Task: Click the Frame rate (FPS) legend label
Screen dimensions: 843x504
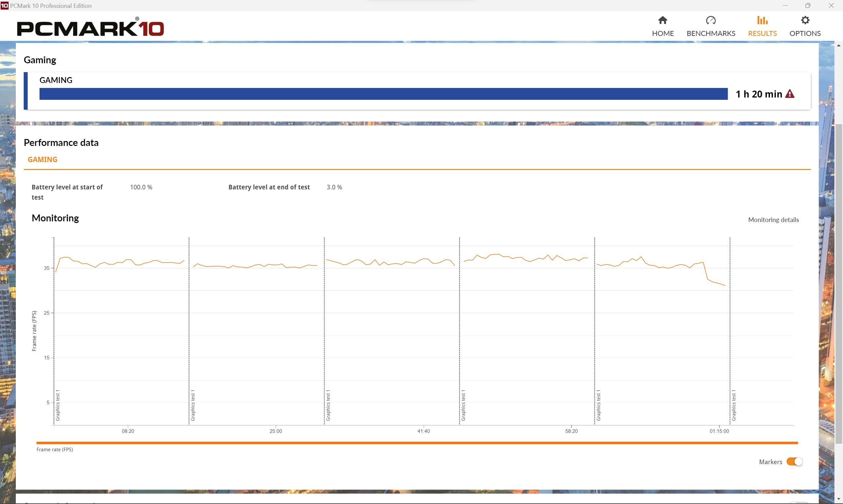Action: [55, 449]
